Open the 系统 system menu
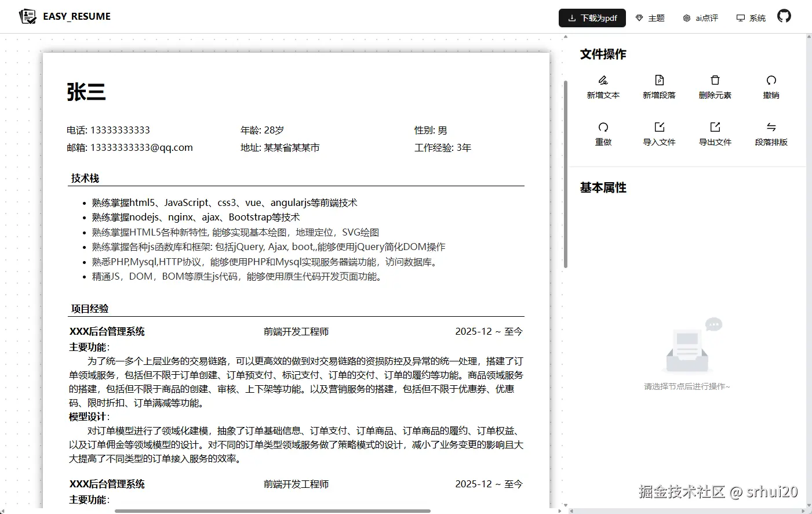 pyautogui.click(x=751, y=18)
